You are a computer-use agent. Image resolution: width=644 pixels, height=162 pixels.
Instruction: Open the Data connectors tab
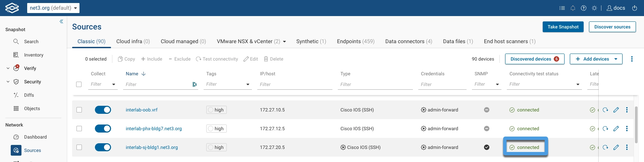point(409,42)
